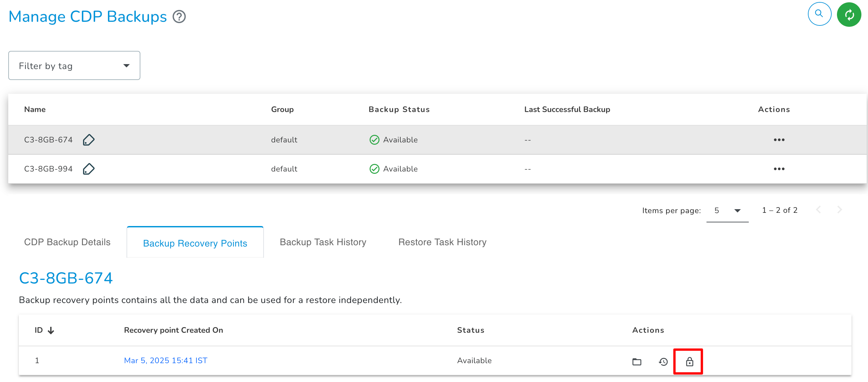Viewport: 868px width, 382px height.
Task: Click the Available status text for C3-8GB-994
Action: [400, 169]
